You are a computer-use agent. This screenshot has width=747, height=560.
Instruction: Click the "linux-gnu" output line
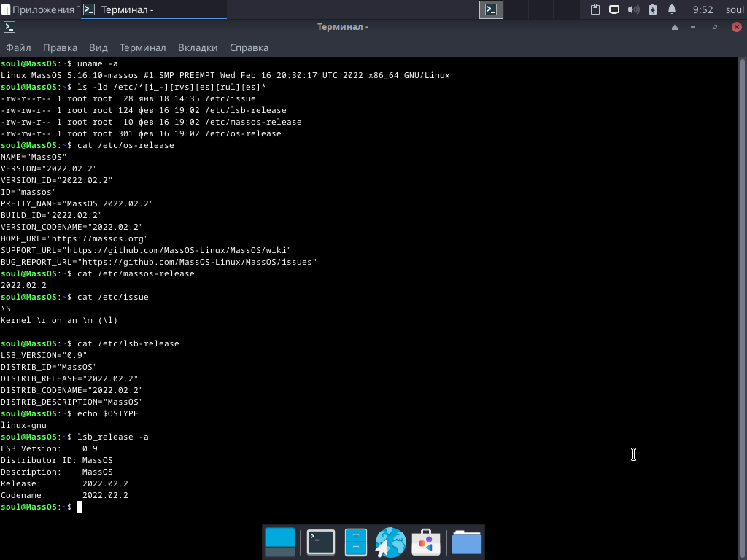point(23,425)
